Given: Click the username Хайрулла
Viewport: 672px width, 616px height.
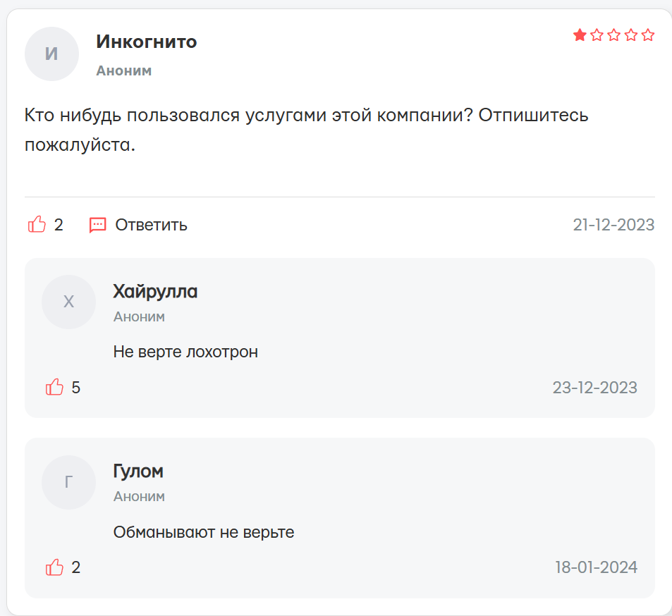Looking at the screenshot, I should click(x=155, y=291).
